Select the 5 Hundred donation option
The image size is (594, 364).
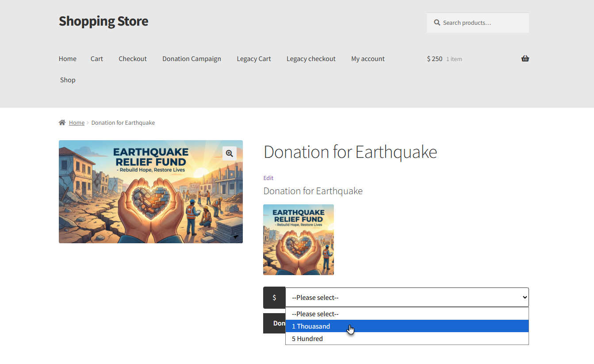click(x=307, y=339)
